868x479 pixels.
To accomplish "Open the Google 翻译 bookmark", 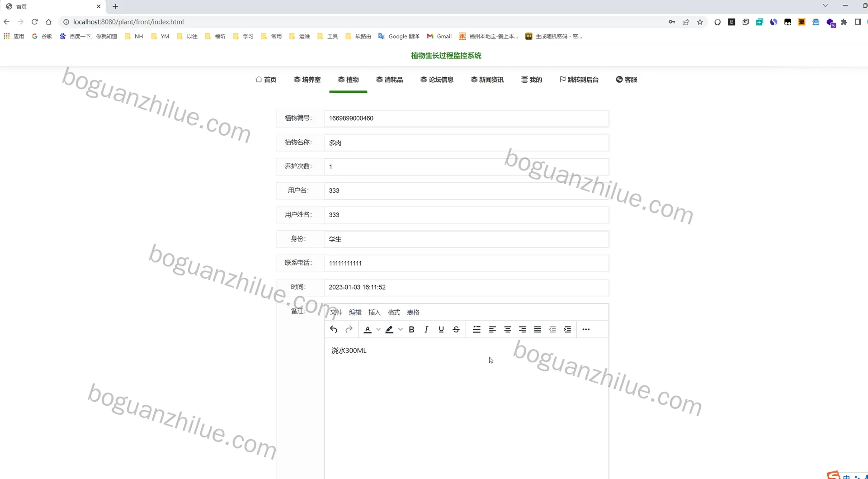I will click(x=399, y=36).
